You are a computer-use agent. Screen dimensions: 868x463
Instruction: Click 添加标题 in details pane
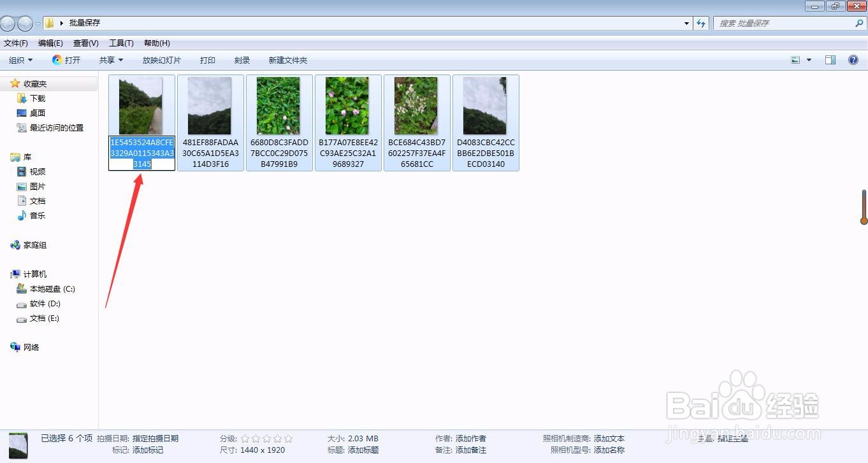click(363, 450)
